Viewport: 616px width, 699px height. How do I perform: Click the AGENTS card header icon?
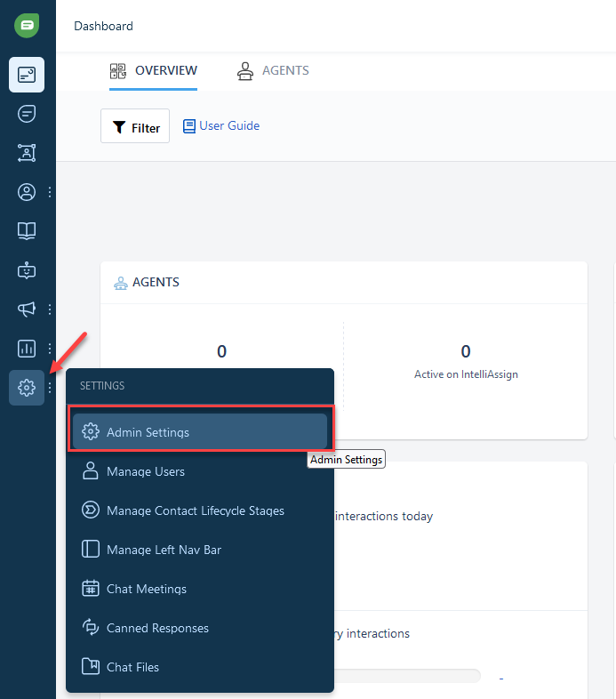[121, 283]
